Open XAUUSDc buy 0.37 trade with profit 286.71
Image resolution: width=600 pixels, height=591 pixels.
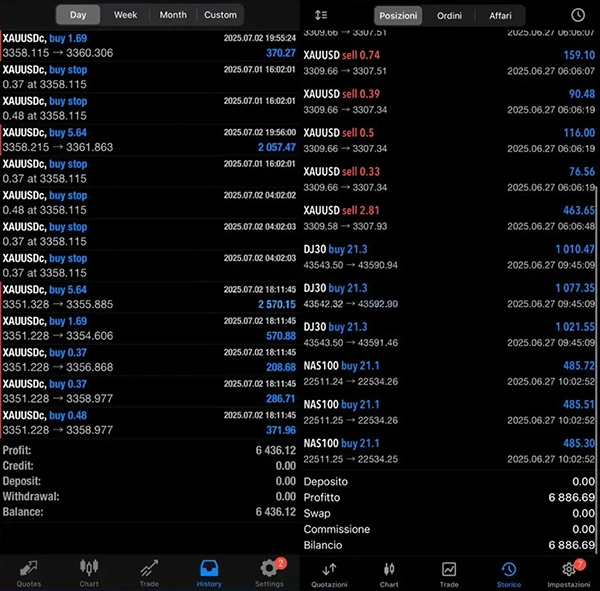[149, 391]
